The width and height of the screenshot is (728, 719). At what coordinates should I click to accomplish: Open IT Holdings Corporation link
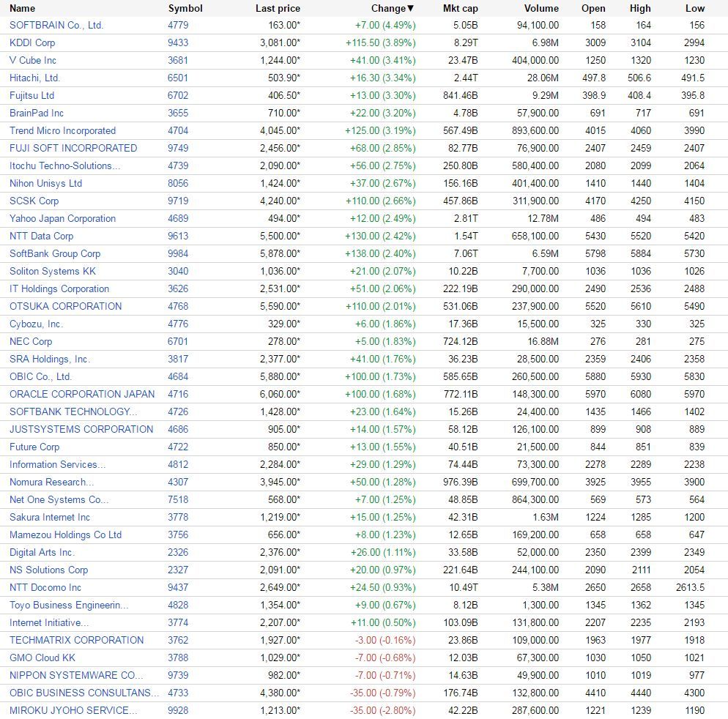pyautogui.click(x=59, y=289)
